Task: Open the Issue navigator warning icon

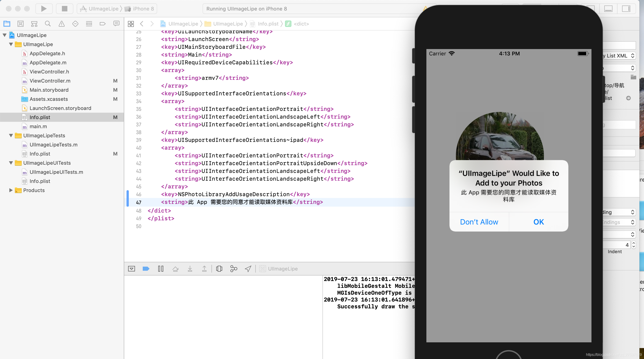Action: (61, 24)
